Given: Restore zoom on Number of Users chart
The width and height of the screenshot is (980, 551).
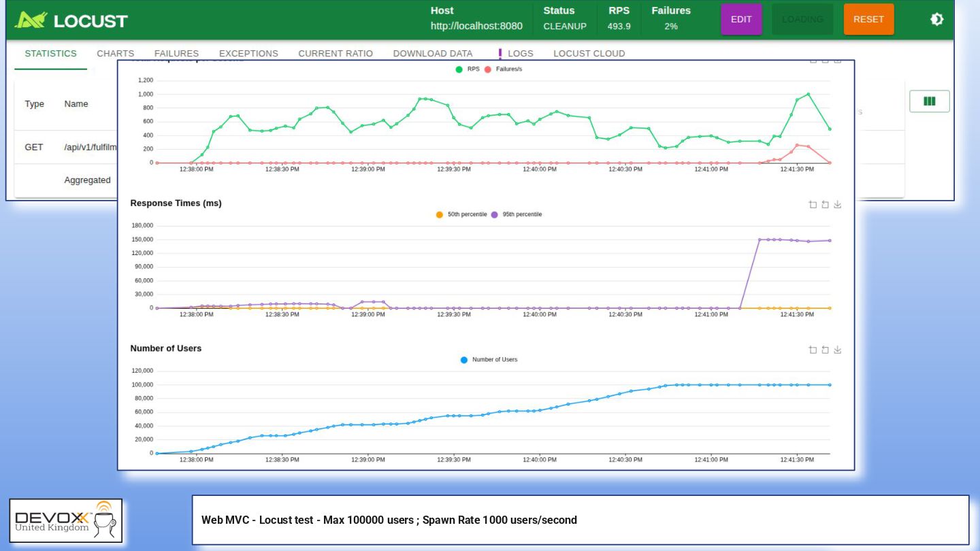Looking at the screenshot, I should click(825, 350).
